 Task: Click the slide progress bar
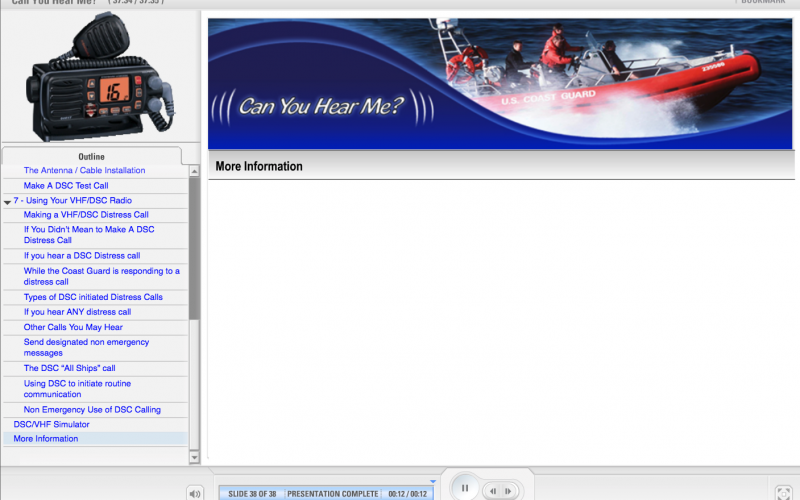tap(326, 493)
